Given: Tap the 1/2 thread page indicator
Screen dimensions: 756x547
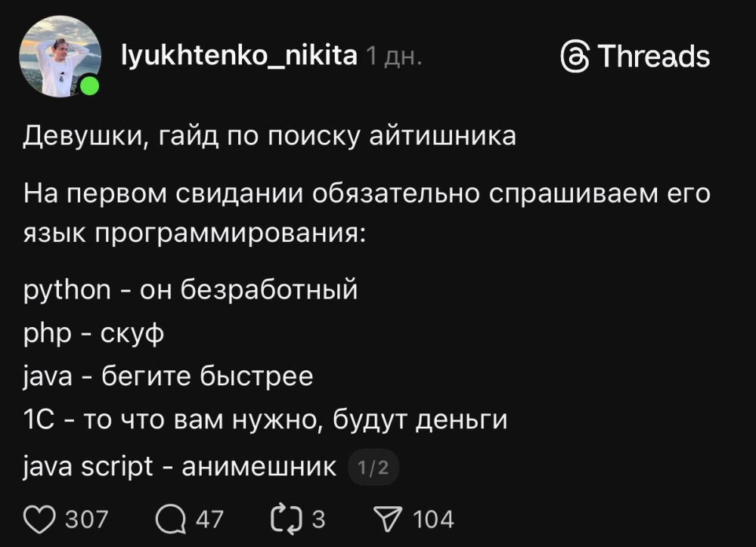Looking at the screenshot, I should coord(373,468).
